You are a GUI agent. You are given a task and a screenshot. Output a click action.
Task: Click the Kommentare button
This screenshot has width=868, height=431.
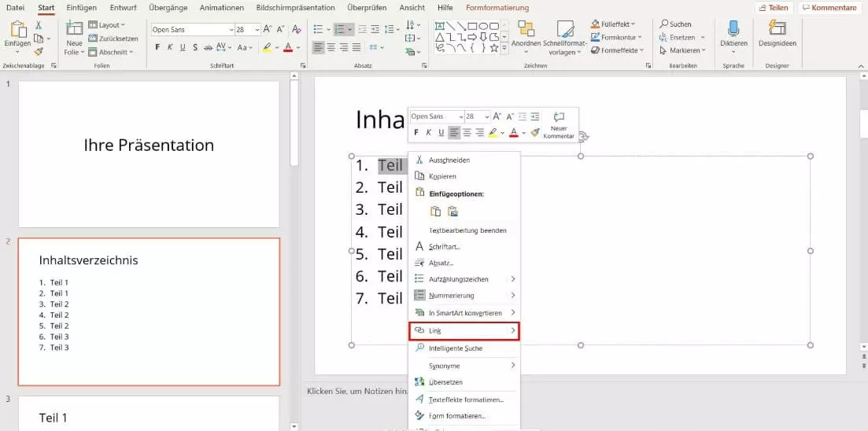(829, 8)
